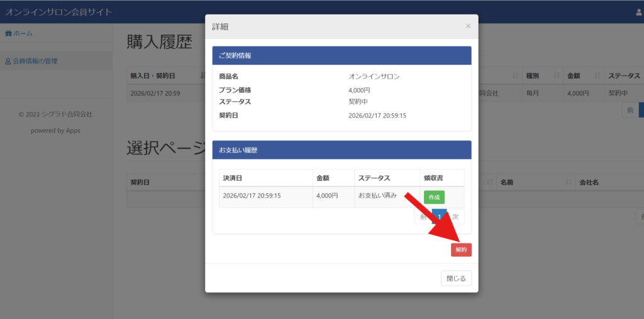The width and height of the screenshot is (644, 319).
Task: Go to 次 page in payment history
Action: click(x=455, y=216)
